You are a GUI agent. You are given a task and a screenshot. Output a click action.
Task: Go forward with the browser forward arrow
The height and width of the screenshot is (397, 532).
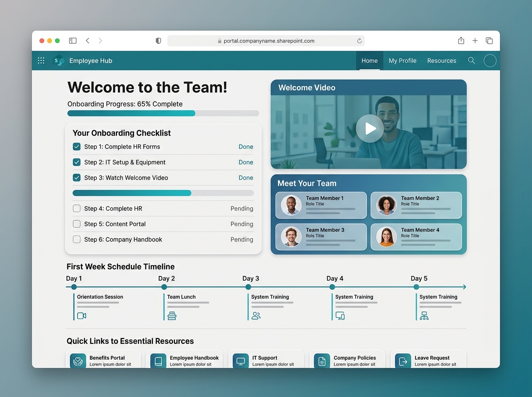tap(100, 41)
